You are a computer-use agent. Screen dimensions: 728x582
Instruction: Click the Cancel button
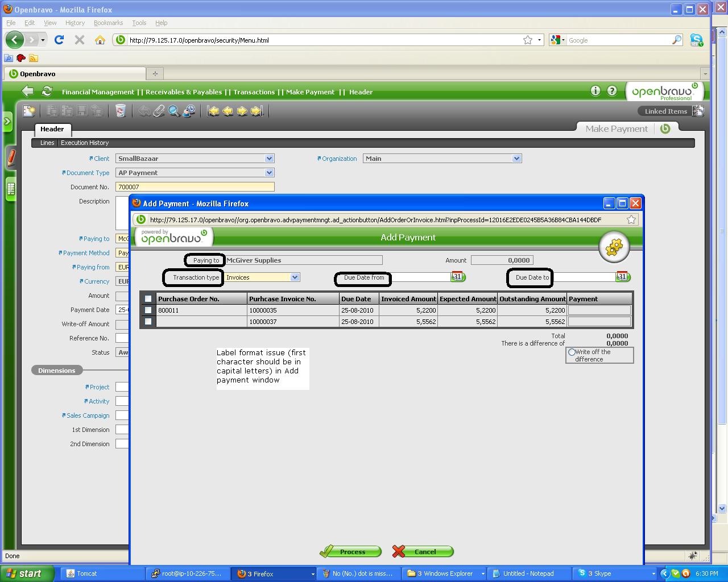pos(423,551)
